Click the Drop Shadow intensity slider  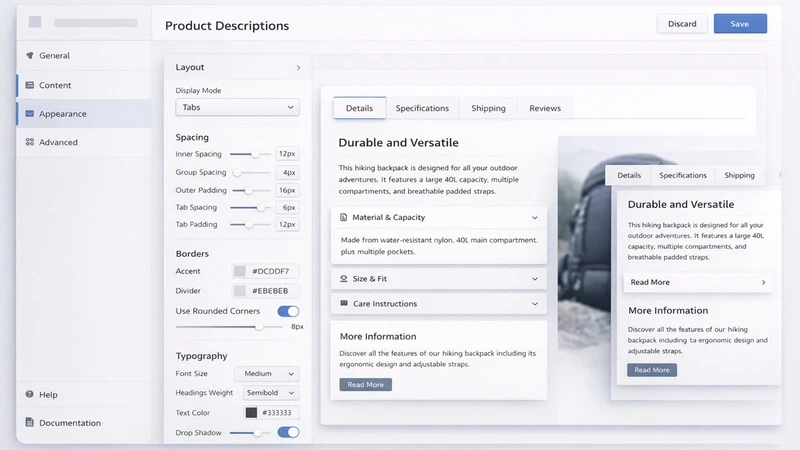click(x=250, y=433)
